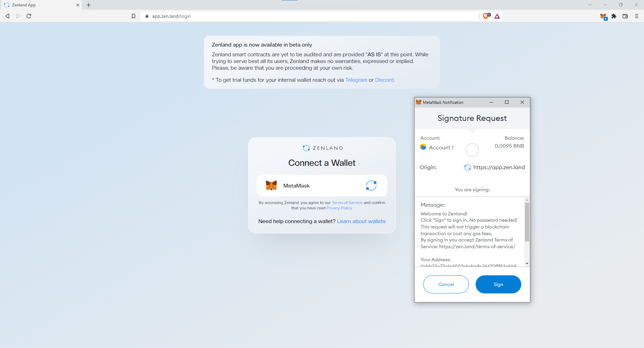Open Learn about wallets link

361,221
